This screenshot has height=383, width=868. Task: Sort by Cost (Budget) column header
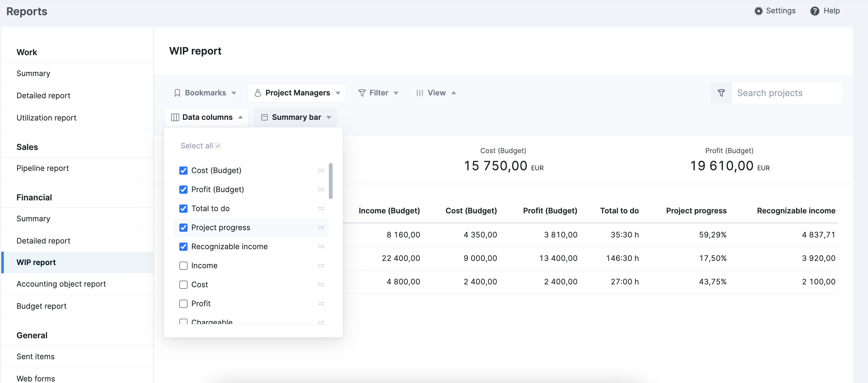click(471, 211)
